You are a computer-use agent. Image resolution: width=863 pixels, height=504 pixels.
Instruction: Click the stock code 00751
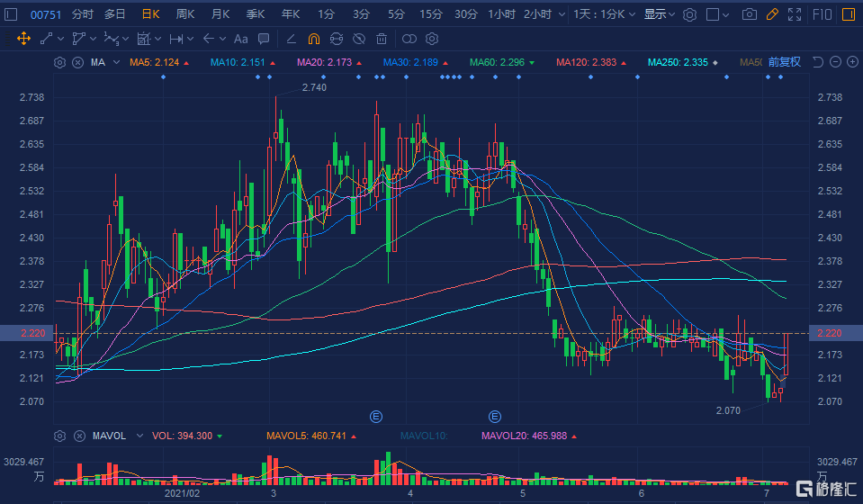(46, 14)
